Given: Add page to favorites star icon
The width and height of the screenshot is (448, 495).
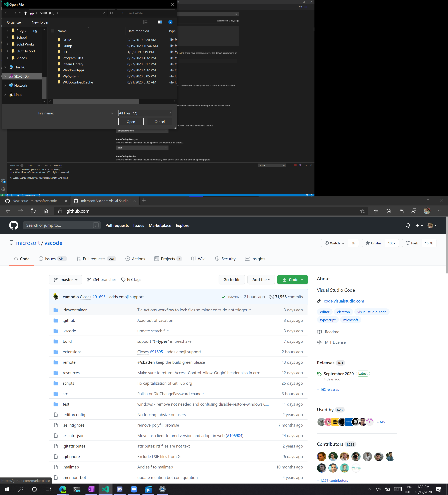Looking at the screenshot, I should click(362, 211).
